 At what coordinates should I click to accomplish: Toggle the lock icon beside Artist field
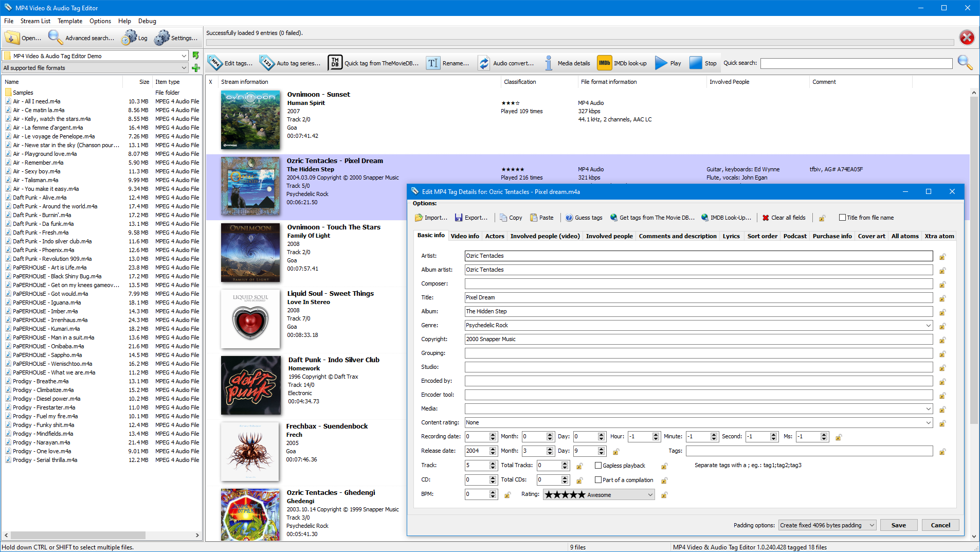coord(942,256)
